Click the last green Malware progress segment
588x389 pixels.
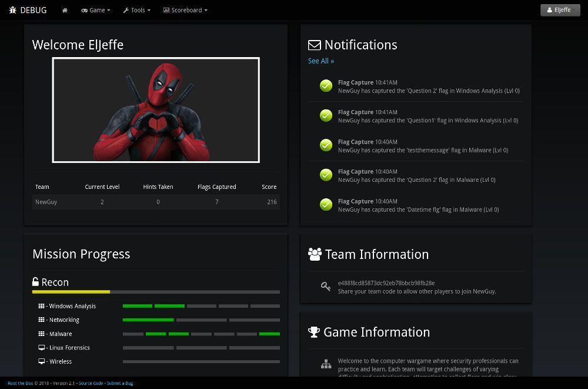269,334
